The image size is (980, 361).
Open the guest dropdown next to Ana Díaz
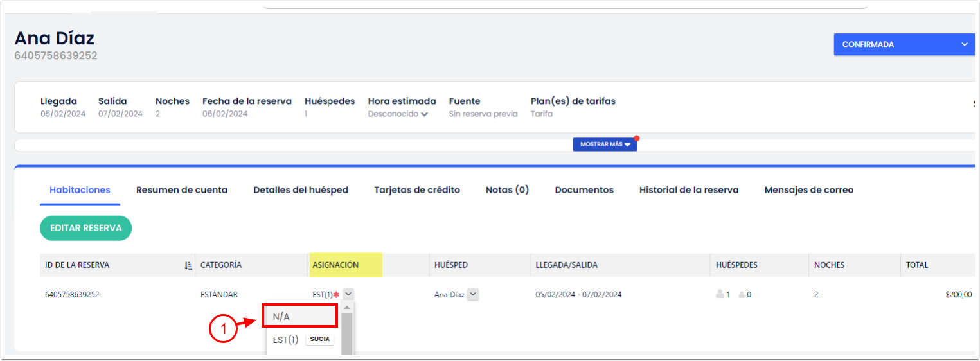(x=473, y=294)
